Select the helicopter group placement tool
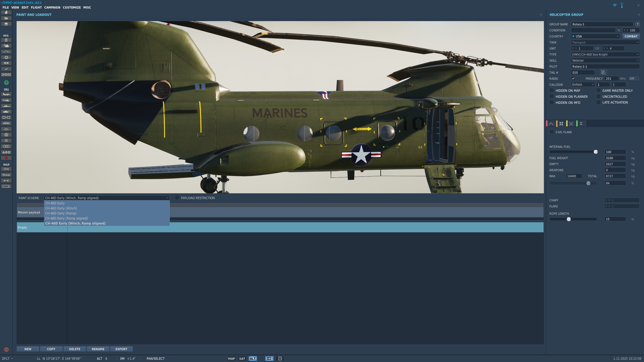Image resolution: width=644 pixels, height=362 pixels. pyautogui.click(x=6, y=100)
